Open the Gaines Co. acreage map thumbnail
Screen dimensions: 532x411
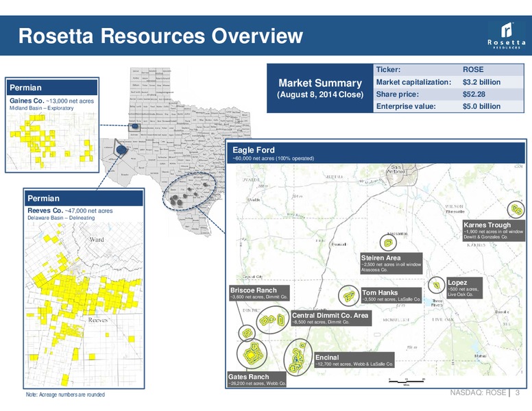coord(51,141)
